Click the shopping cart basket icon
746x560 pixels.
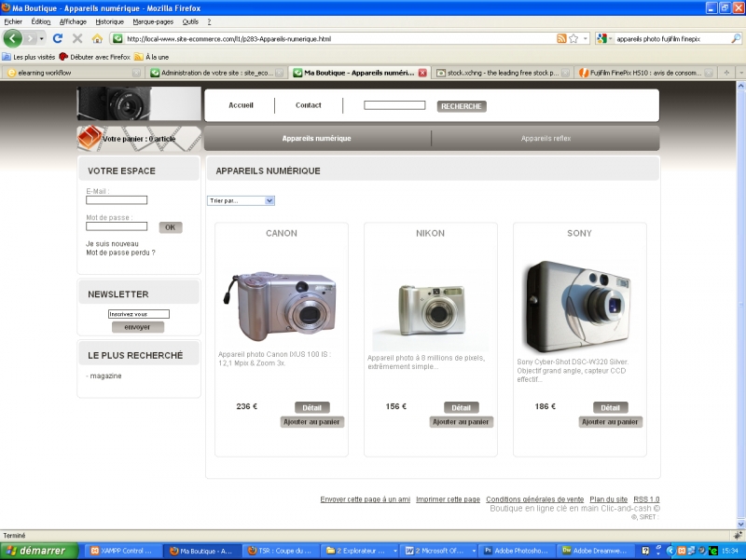(x=89, y=137)
